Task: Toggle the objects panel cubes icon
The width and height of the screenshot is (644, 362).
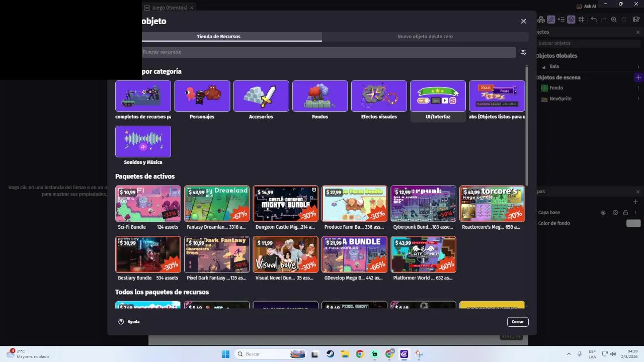Action: (541, 20)
